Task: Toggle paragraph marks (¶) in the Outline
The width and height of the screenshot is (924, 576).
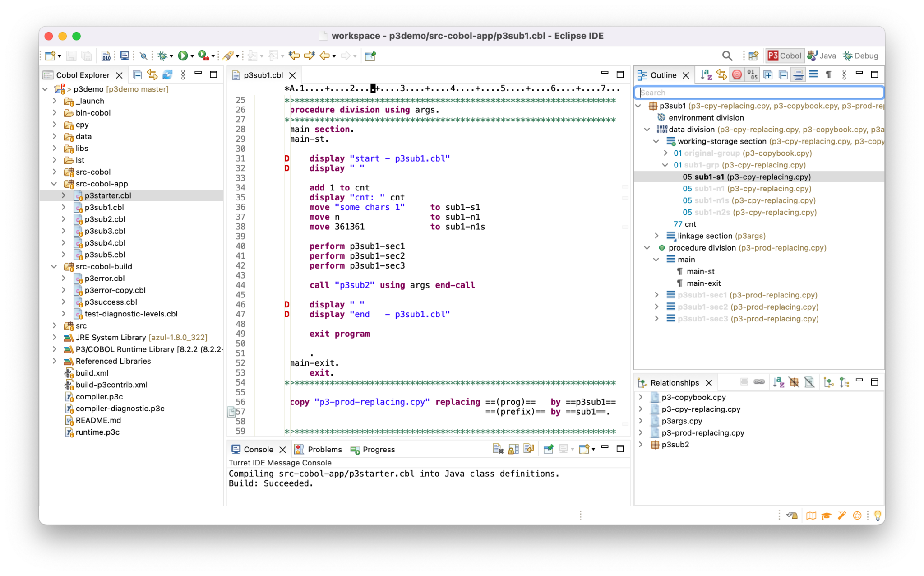Action: pos(828,75)
